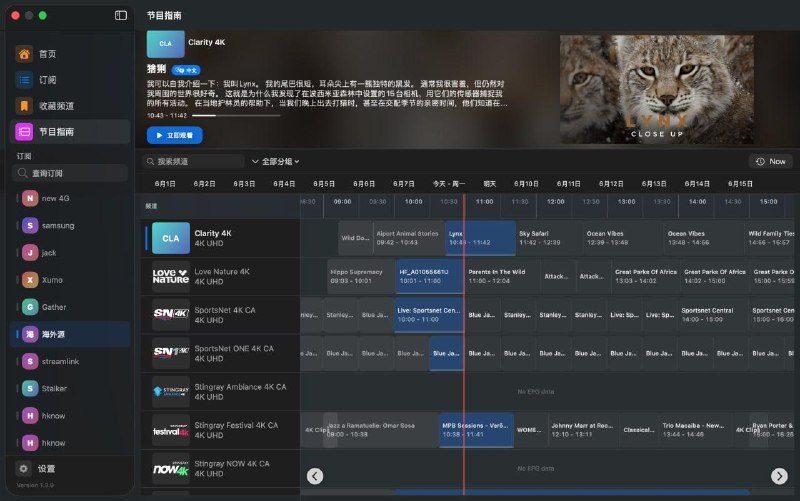800x501 pixels.
Task: Click the 查询订阅 search field
Action: [x=70, y=173]
